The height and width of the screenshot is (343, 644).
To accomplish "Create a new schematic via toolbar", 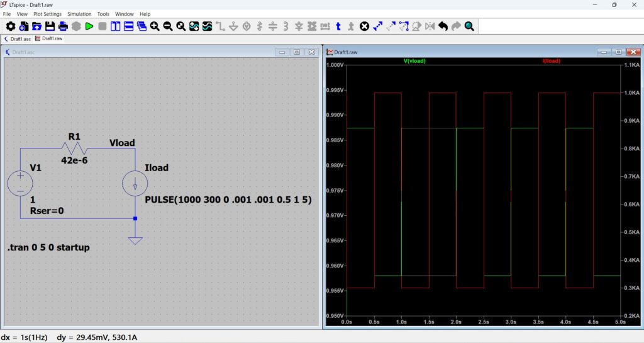I will [x=24, y=26].
